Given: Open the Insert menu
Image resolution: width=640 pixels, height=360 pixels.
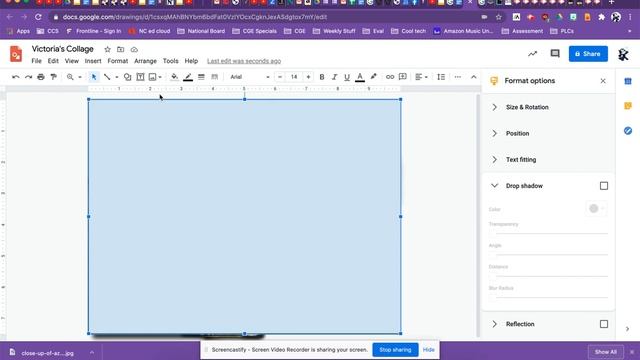Looking at the screenshot, I should click(x=93, y=61).
